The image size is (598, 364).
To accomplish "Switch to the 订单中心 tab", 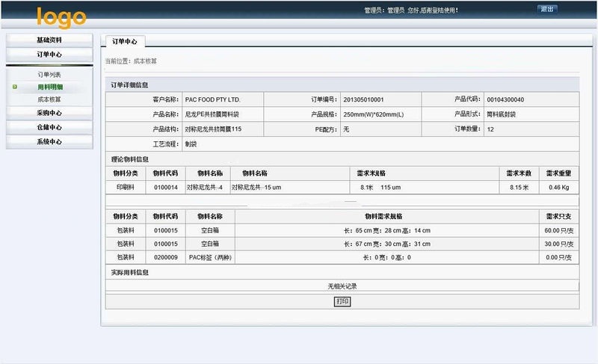I will [124, 41].
